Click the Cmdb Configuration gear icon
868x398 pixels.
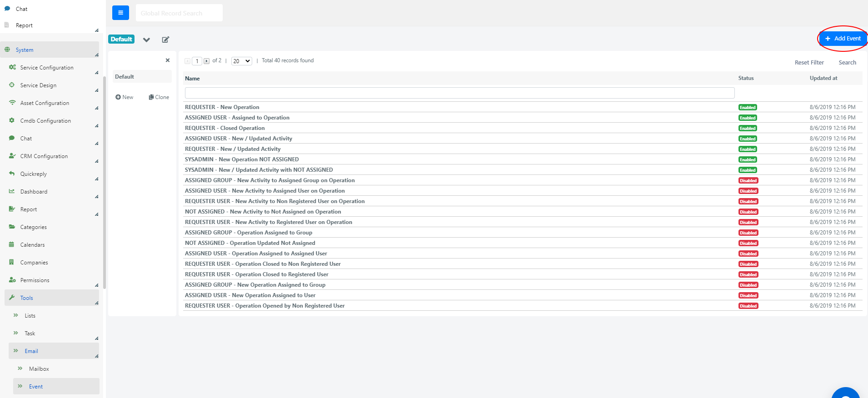click(x=12, y=120)
